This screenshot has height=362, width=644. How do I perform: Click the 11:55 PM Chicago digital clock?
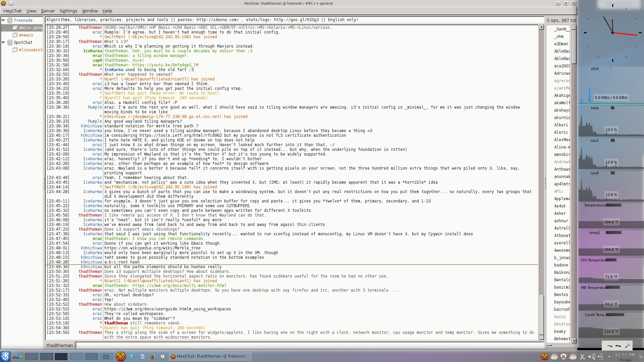pos(625,357)
